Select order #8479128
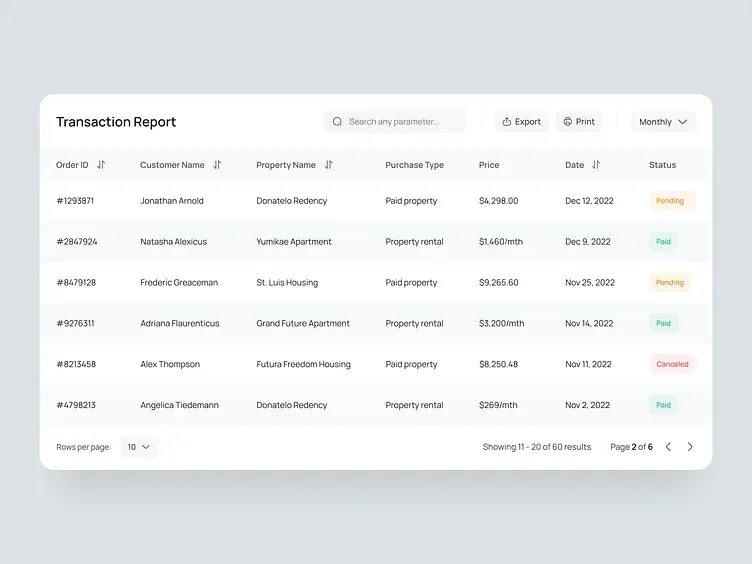The height and width of the screenshot is (564, 752). 76,282
